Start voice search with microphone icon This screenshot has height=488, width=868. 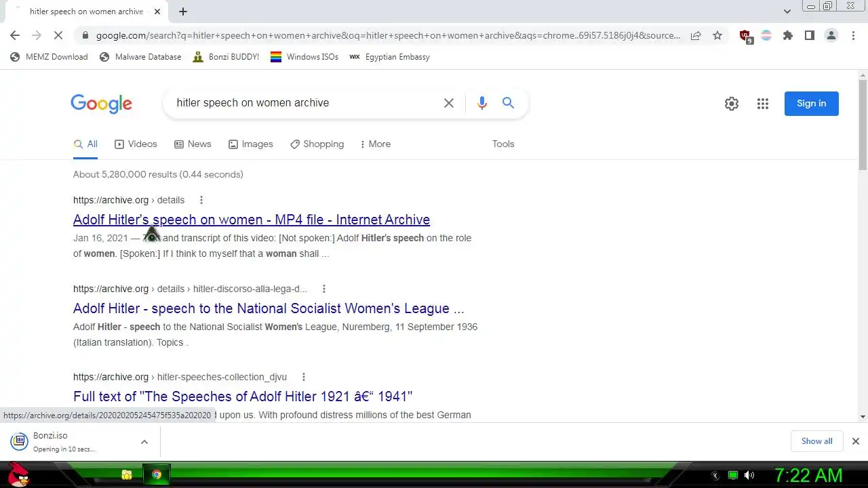[482, 103]
